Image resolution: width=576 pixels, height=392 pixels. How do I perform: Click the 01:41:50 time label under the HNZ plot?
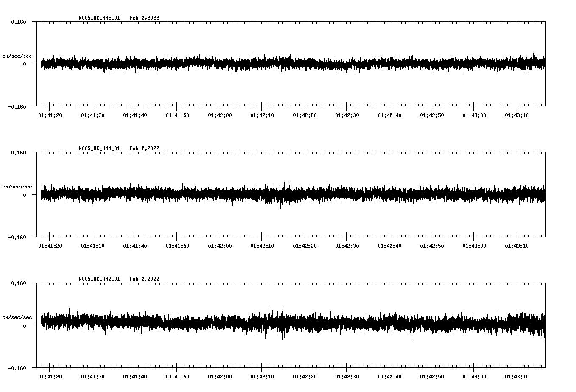click(x=177, y=377)
